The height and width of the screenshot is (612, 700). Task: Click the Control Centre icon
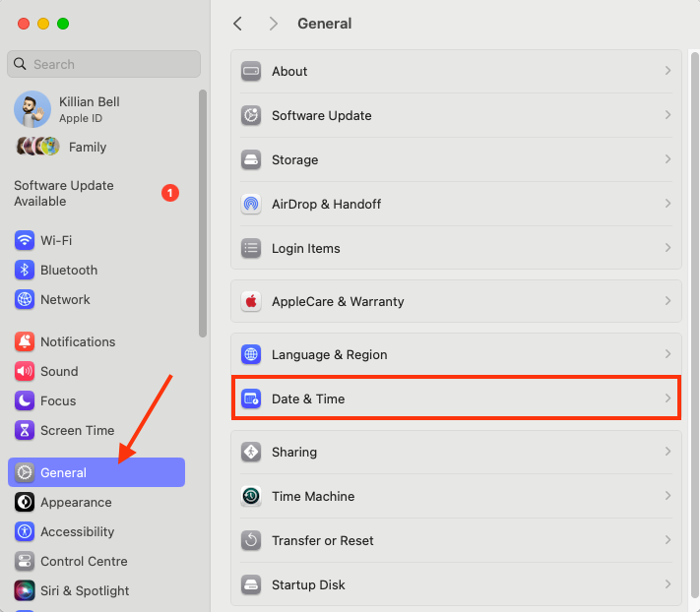(25, 561)
